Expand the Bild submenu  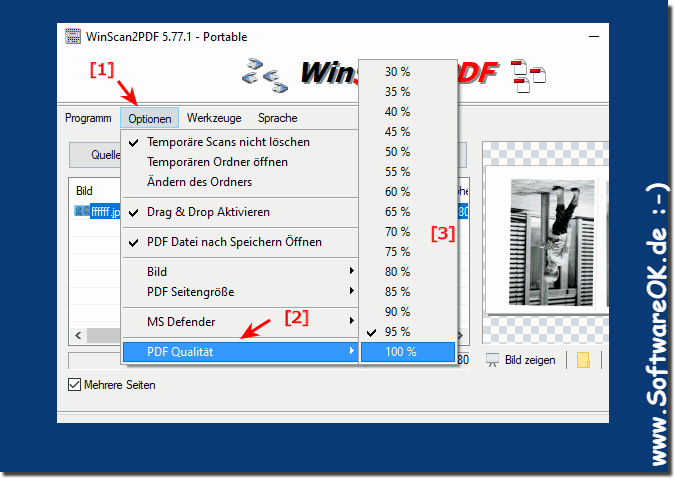point(240,272)
